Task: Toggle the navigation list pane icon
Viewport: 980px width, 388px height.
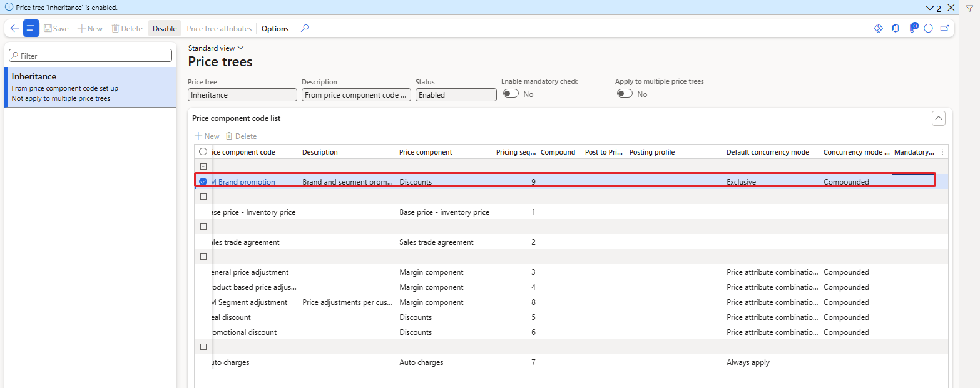Action: [31, 28]
